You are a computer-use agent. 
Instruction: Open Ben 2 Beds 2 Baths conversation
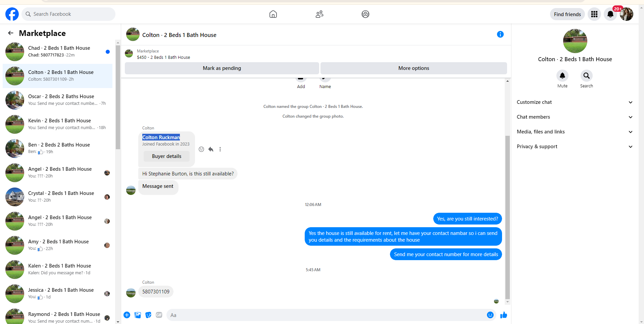click(58, 149)
